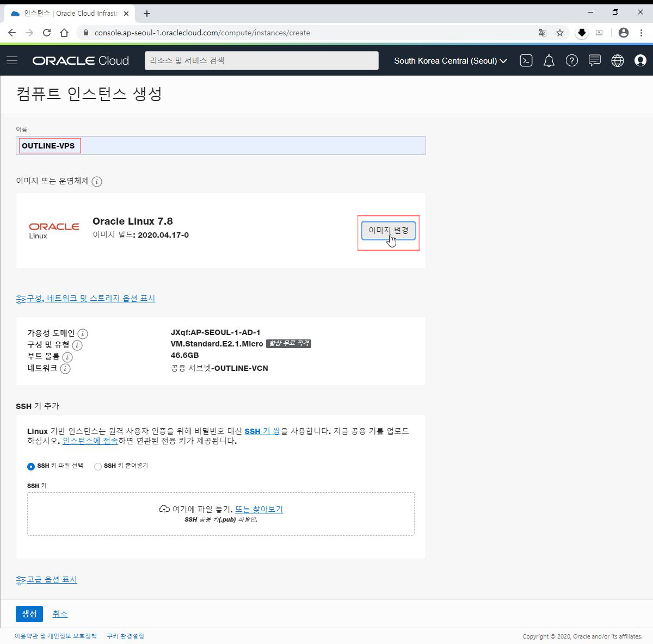Select the SSH 키 파일 선택 radio button
The image size is (653, 644).
pos(31,467)
